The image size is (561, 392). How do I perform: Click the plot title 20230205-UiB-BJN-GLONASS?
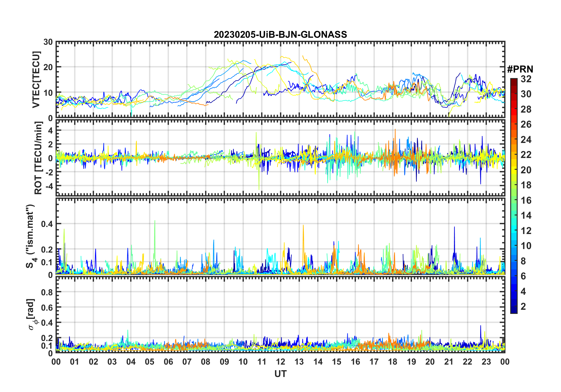point(280,35)
